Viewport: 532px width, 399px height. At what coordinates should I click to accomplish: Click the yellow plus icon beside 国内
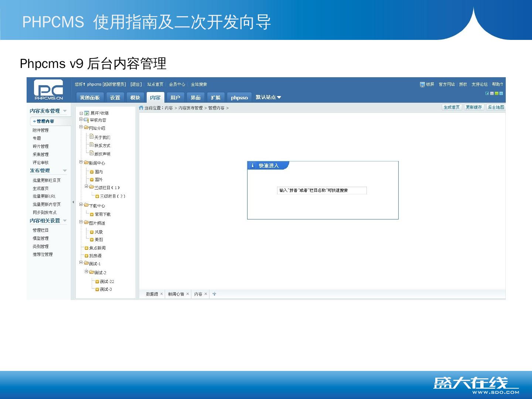pos(92,172)
